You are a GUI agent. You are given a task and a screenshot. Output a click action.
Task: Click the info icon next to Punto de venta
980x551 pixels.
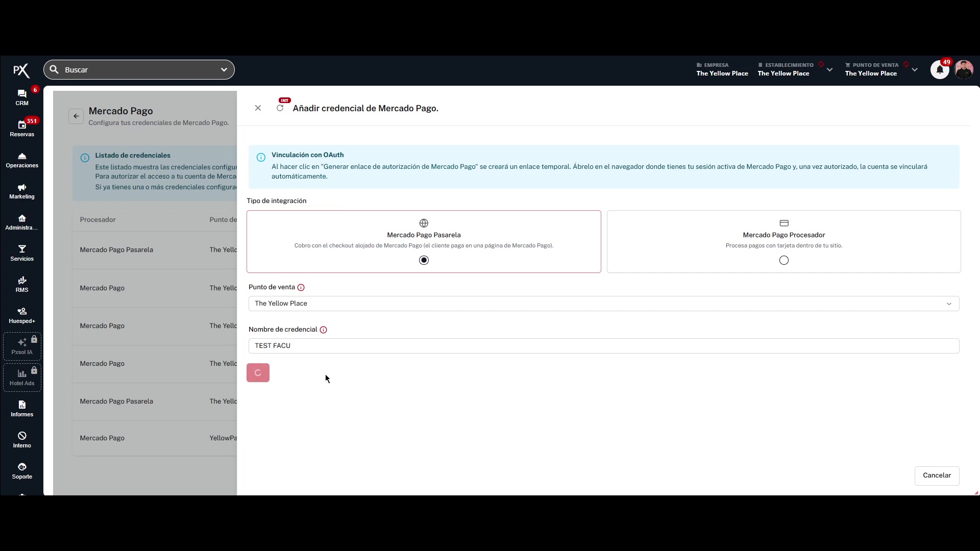301,288
